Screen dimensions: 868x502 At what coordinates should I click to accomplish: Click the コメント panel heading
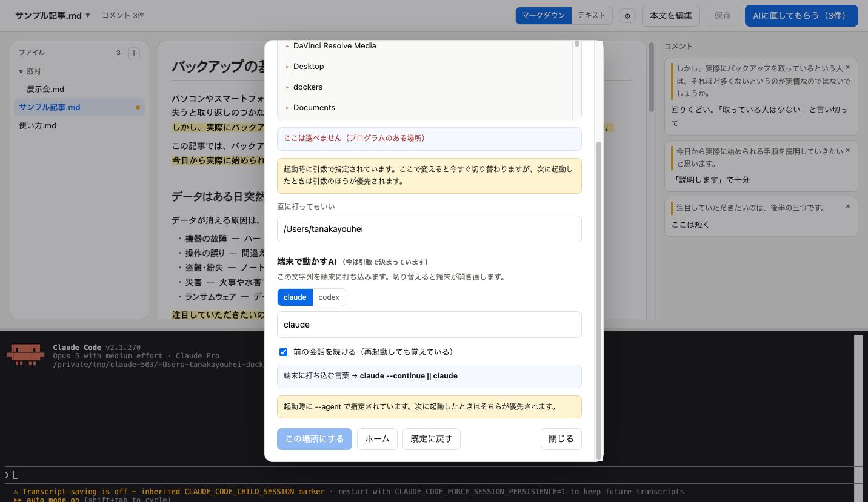click(x=678, y=46)
